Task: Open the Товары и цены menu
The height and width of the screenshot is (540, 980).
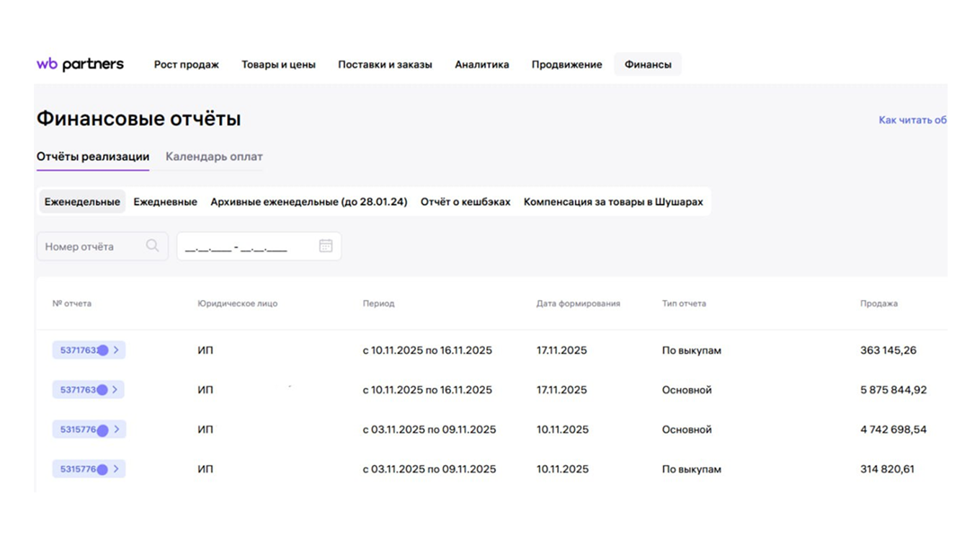Action: (x=279, y=64)
